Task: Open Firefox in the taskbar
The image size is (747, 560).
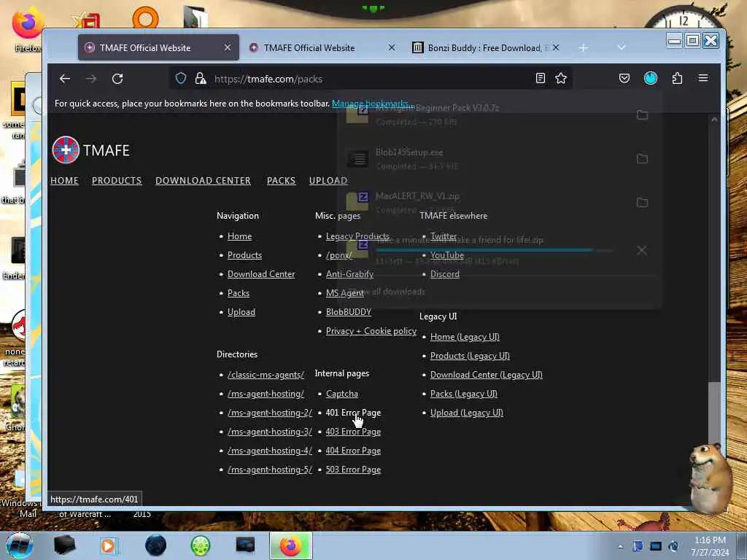Action: coord(290,545)
